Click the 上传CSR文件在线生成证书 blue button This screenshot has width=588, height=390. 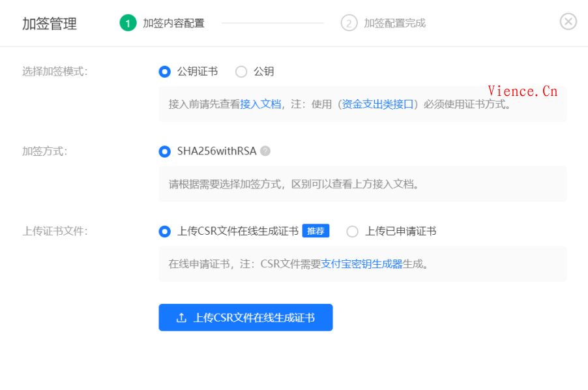(245, 318)
